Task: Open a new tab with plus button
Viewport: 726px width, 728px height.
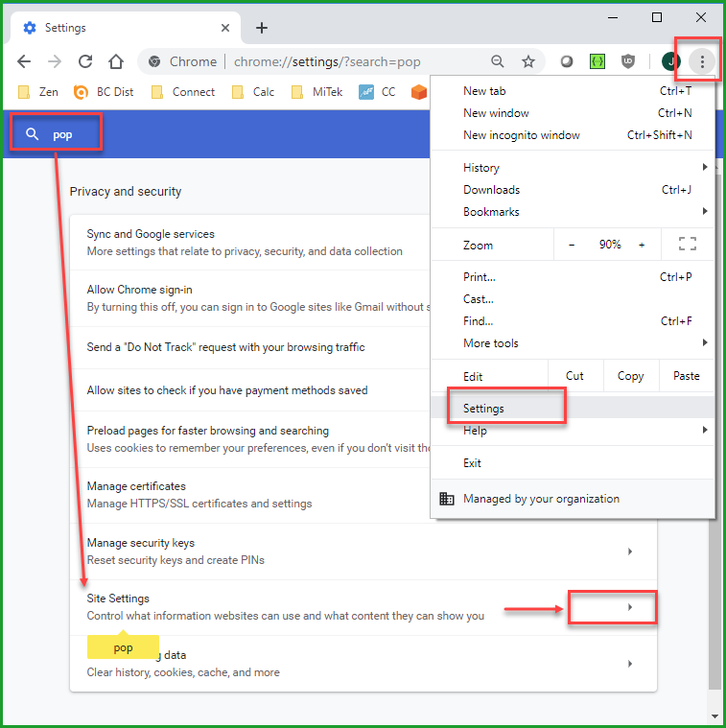Action: pyautogui.click(x=262, y=28)
